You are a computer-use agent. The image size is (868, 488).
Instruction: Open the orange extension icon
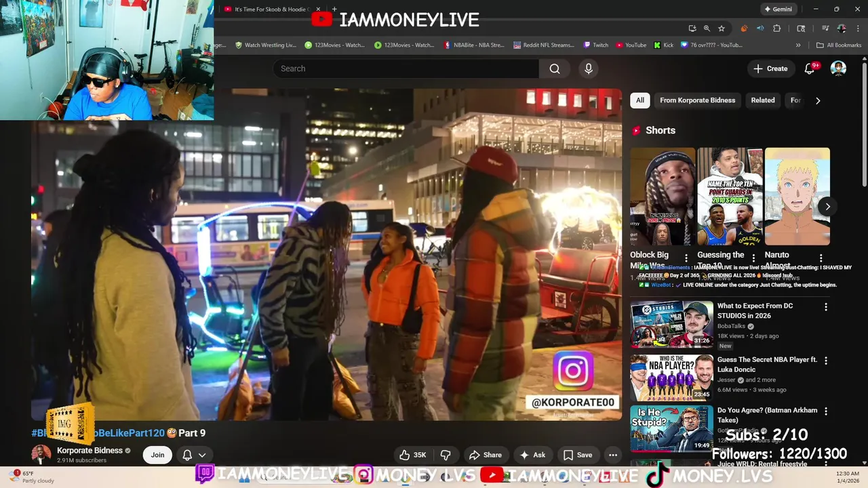744,28
